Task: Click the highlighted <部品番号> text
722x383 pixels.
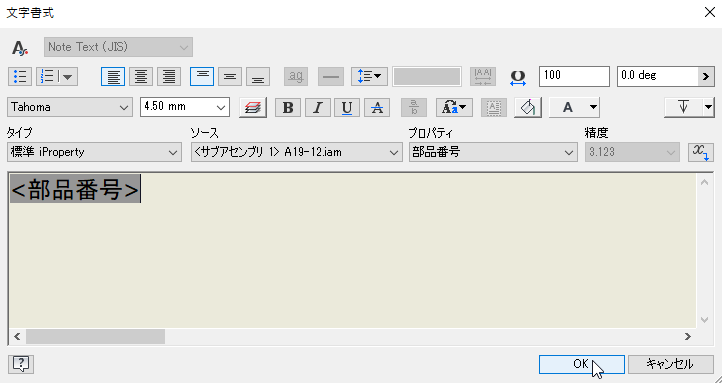Action: coord(75,189)
